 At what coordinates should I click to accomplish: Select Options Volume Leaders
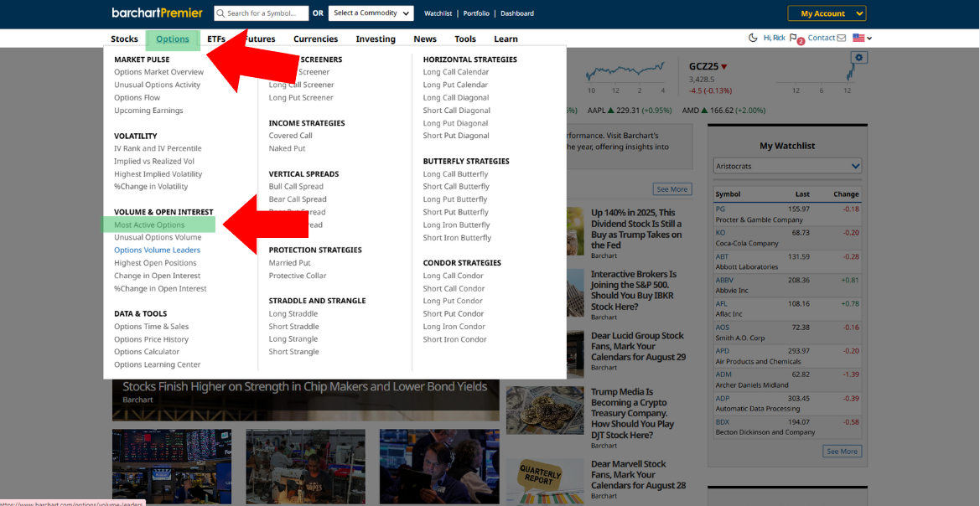157,250
